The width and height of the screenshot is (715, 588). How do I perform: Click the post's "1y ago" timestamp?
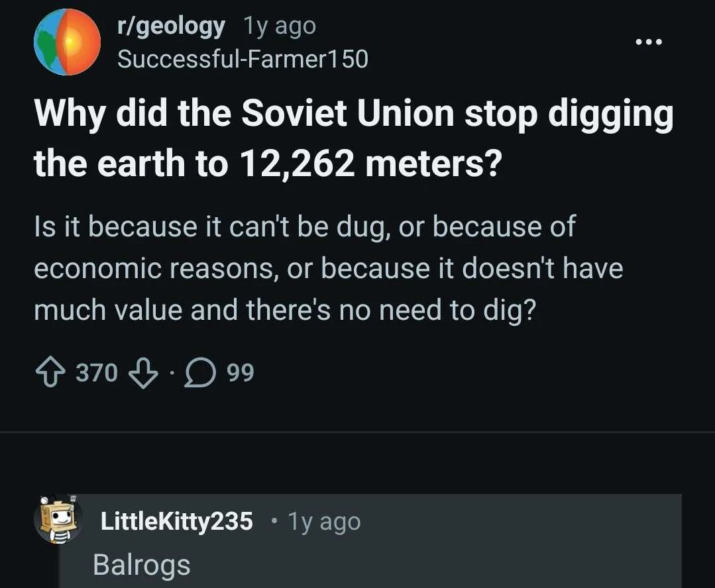click(x=280, y=26)
